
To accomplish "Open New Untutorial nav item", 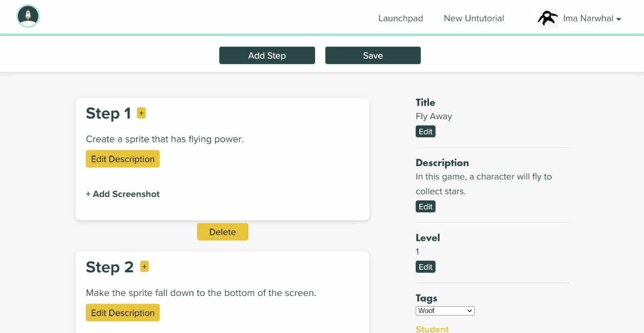I will (x=474, y=18).
